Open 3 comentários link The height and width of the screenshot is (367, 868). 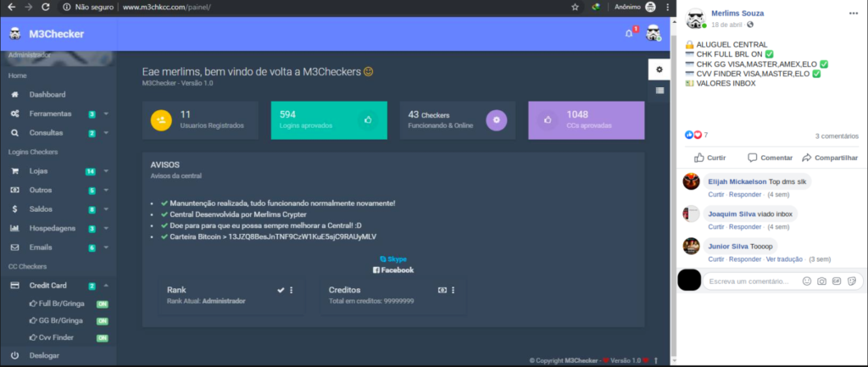pos(837,136)
